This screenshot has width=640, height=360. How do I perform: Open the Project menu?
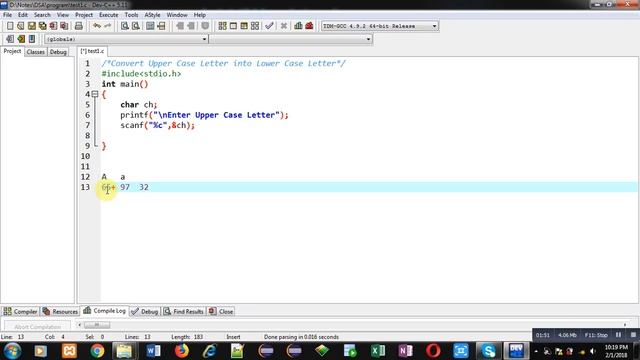(84, 15)
